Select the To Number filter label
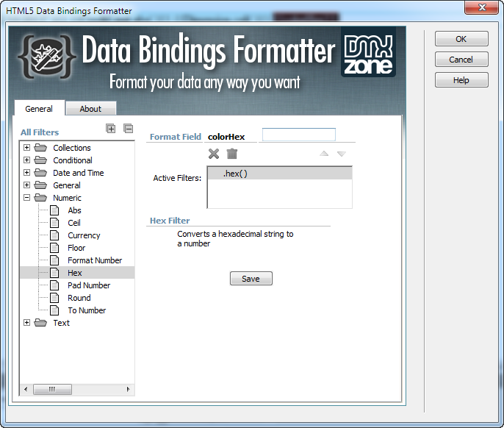 pos(87,310)
